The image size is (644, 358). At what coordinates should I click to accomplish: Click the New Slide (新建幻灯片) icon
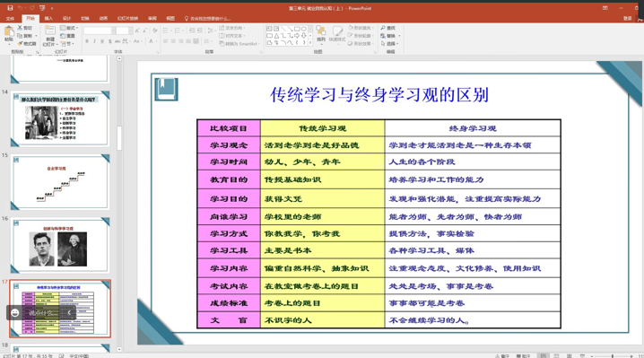click(49, 36)
